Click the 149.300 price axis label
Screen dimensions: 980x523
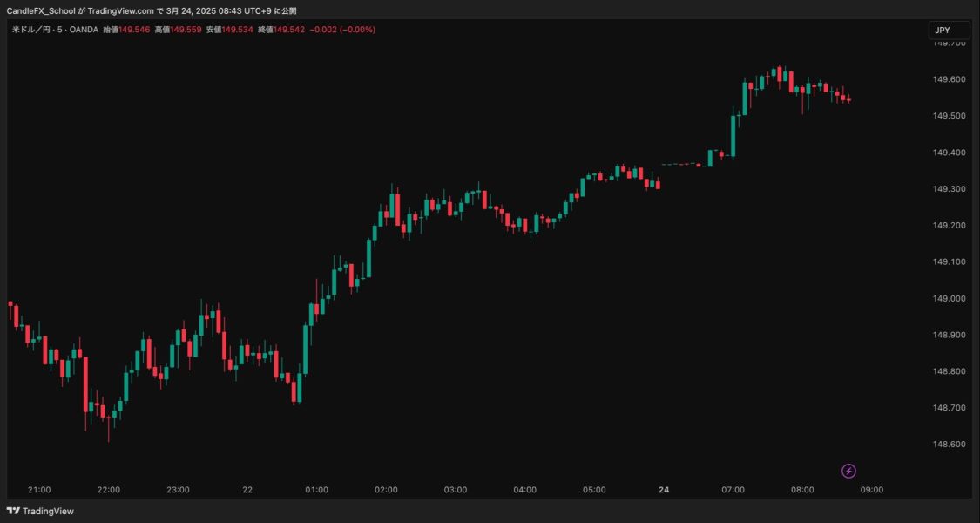point(948,189)
